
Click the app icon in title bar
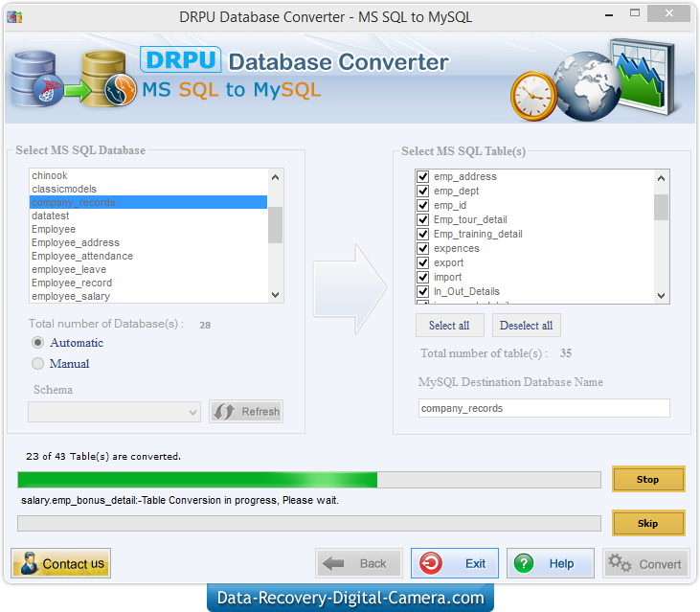coord(14,17)
